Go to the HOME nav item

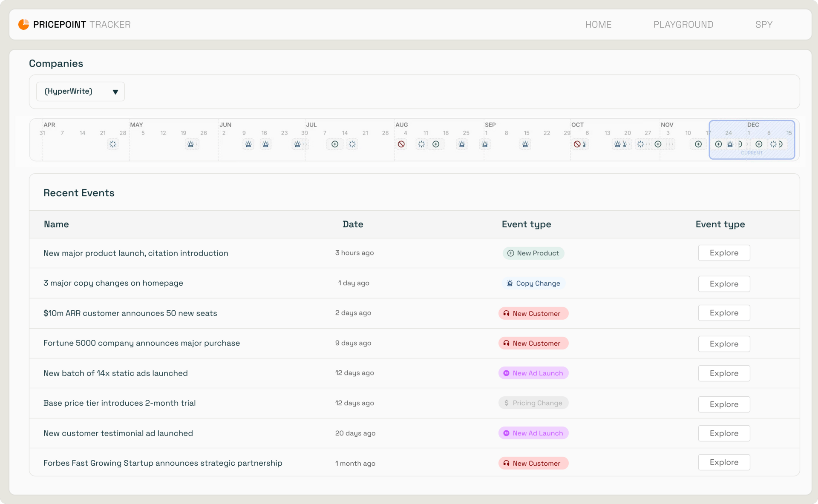(x=598, y=25)
